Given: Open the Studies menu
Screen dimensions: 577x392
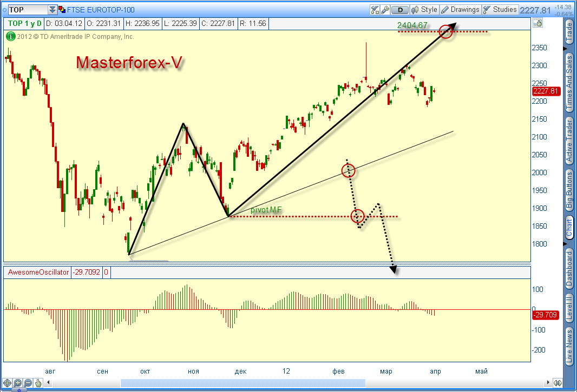Looking at the screenshot, I should tap(500, 10).
